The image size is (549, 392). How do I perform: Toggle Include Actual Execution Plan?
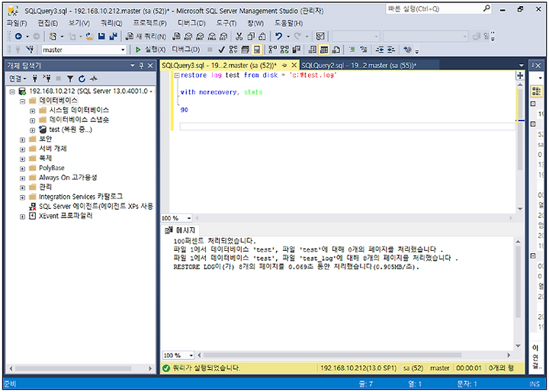(273, 50)
